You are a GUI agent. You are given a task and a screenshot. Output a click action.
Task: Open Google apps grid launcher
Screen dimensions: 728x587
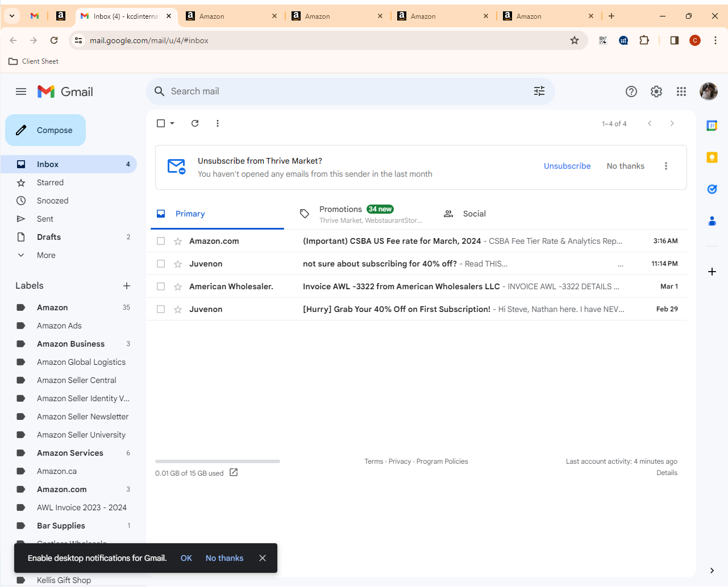(x=681, y=91)
